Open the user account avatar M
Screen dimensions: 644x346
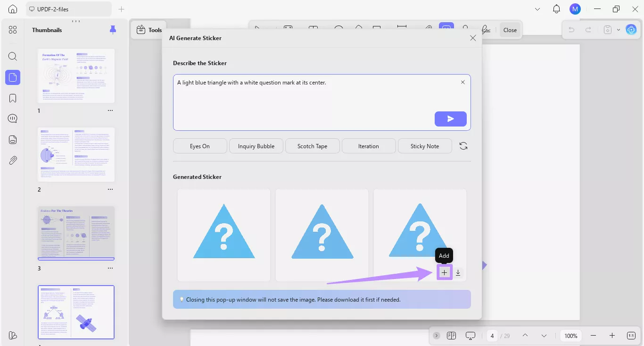click(575, 9)
